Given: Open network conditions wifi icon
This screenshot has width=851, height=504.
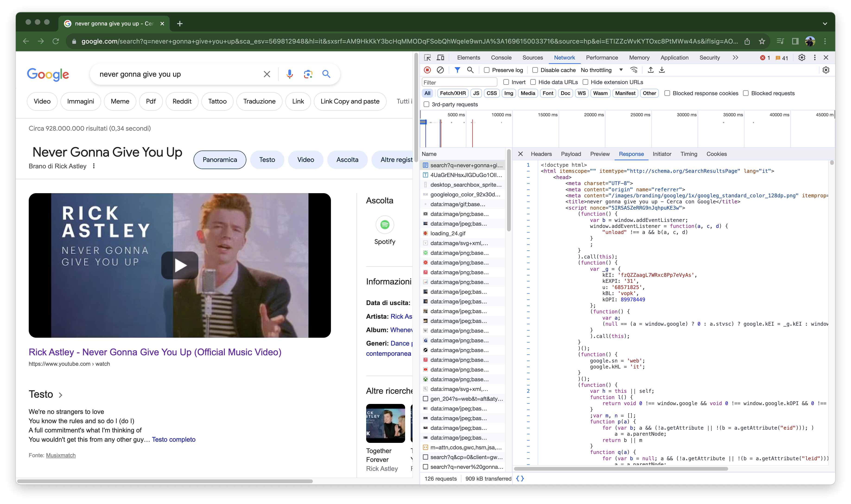Looking at the screenshot, I should [x=634, y=70].
